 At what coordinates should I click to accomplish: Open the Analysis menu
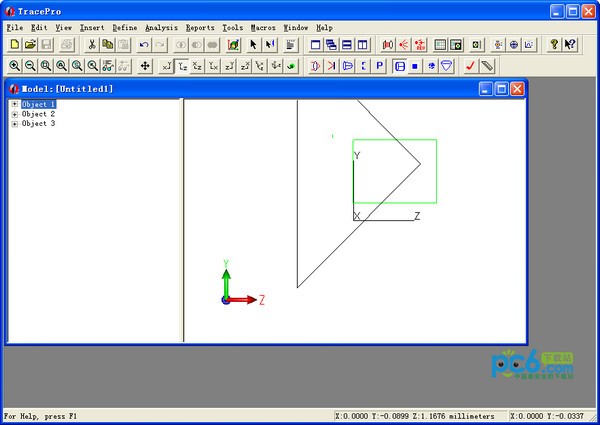(x=160, y=28)
